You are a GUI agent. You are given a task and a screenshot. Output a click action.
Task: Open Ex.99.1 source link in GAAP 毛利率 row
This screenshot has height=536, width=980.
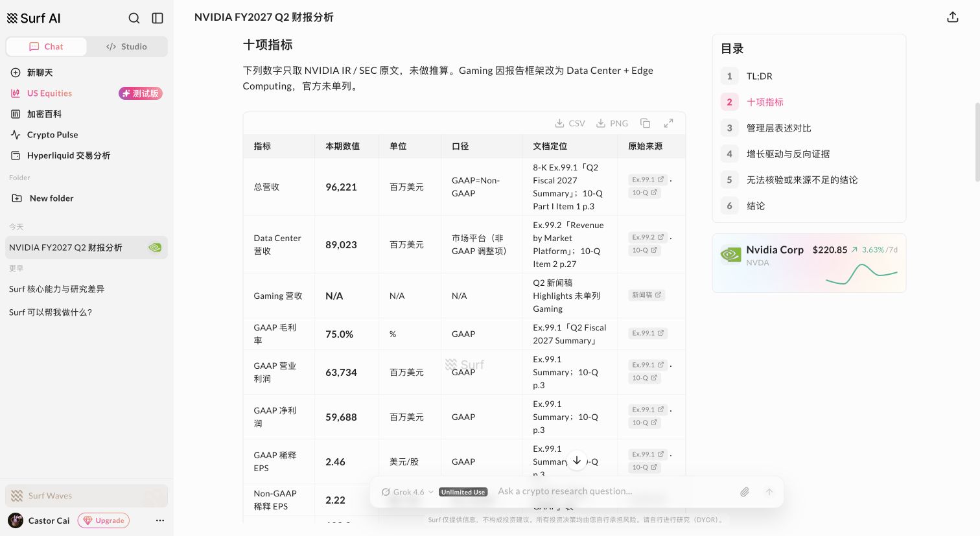click(647, 333)
